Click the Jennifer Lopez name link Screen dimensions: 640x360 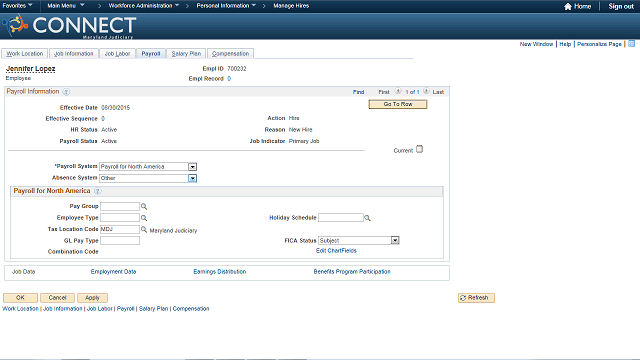pos(31,69)
